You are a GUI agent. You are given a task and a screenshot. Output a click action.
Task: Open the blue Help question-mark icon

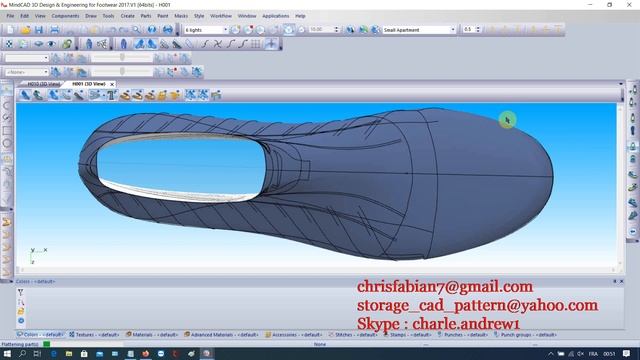[152, 30]
